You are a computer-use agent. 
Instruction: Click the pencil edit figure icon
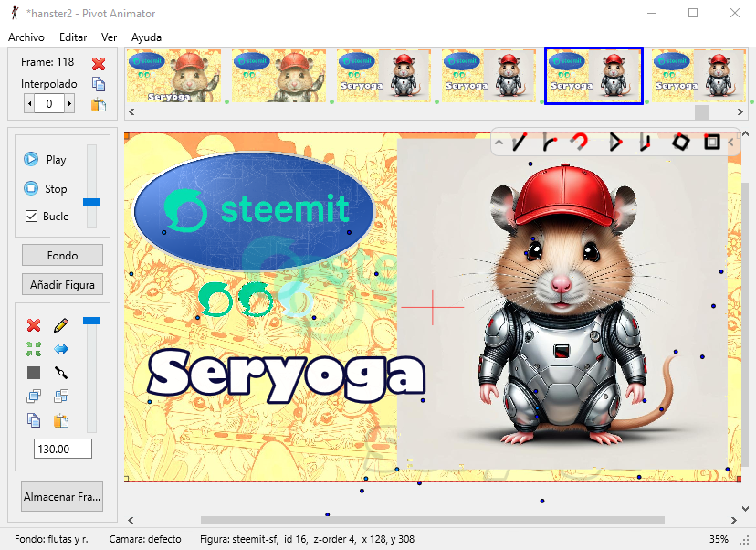coord(61,325)
